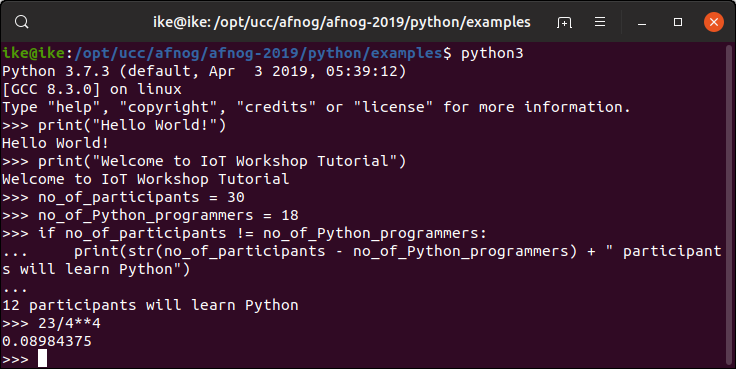Viewport: 736px width, 369px height.
Task: Minimize the terminal window
Action: coord(642,23)
